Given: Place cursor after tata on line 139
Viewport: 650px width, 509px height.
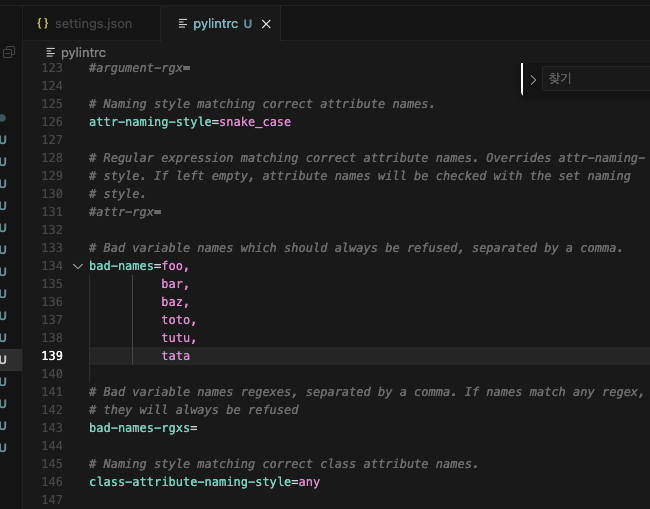Looking at the screenshot, I should point(191,356).
